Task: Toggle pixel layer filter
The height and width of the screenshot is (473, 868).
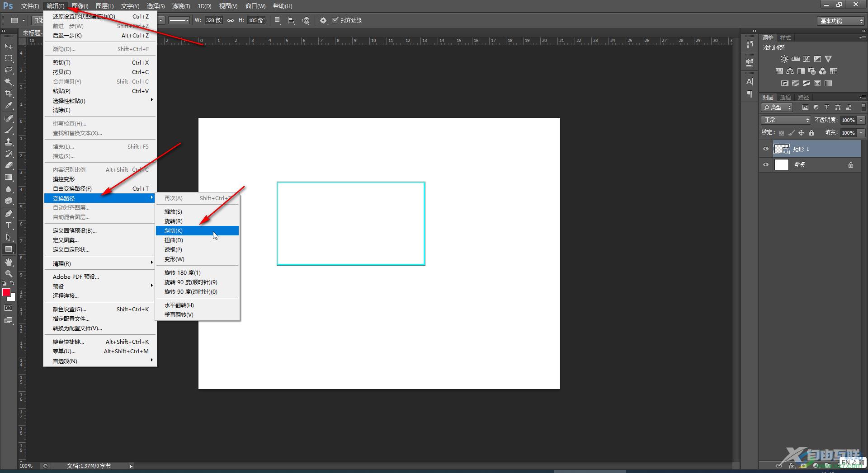Action: (x=805, y=108)
